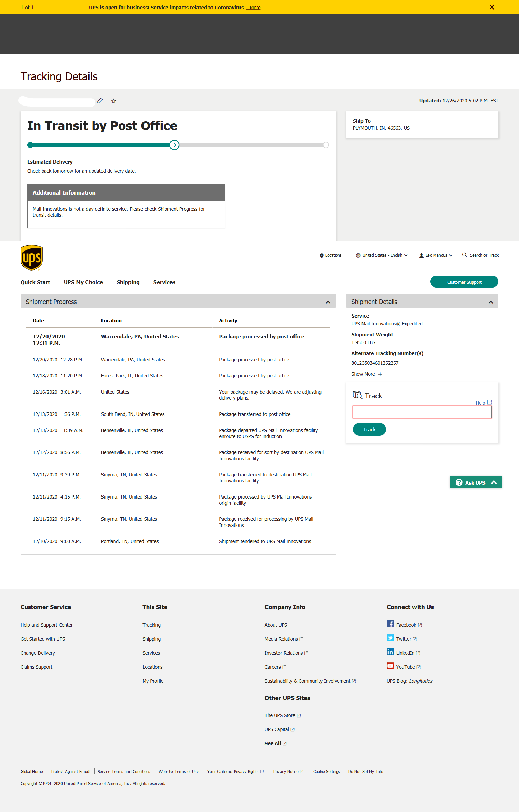Open Service Terms and Conditions link

click(x=124, y=772)
